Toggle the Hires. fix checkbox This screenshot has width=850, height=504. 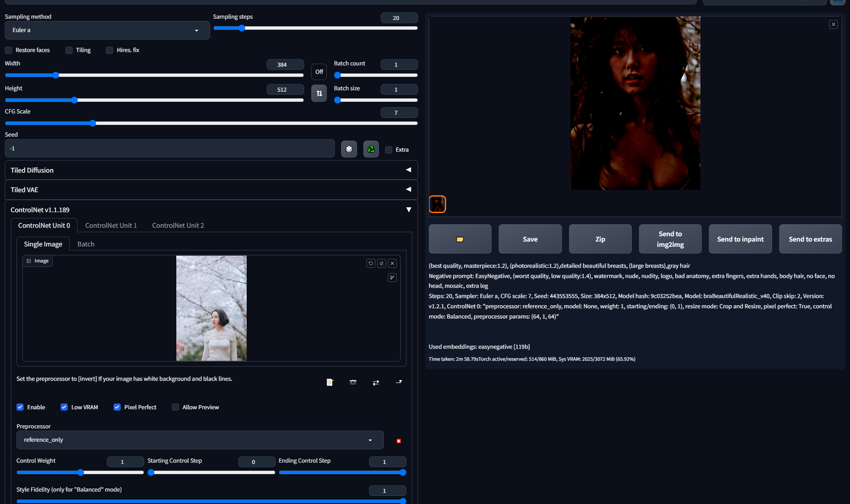[x=110, y=50]
